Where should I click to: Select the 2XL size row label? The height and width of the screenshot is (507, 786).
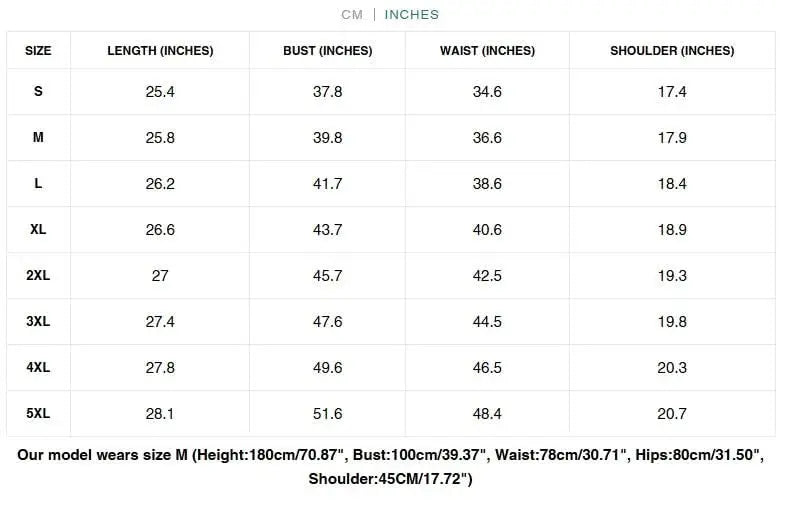pyautogui.click(x=38, y=276)
